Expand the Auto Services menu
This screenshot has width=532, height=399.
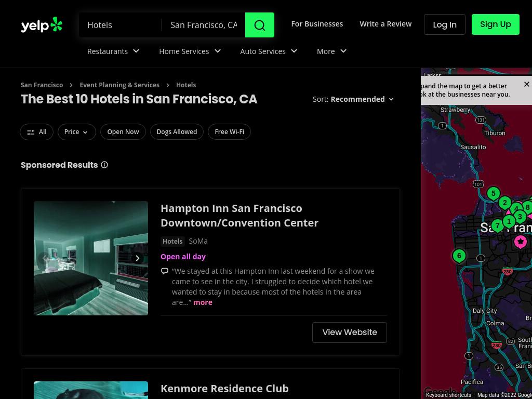click(269, 51)
